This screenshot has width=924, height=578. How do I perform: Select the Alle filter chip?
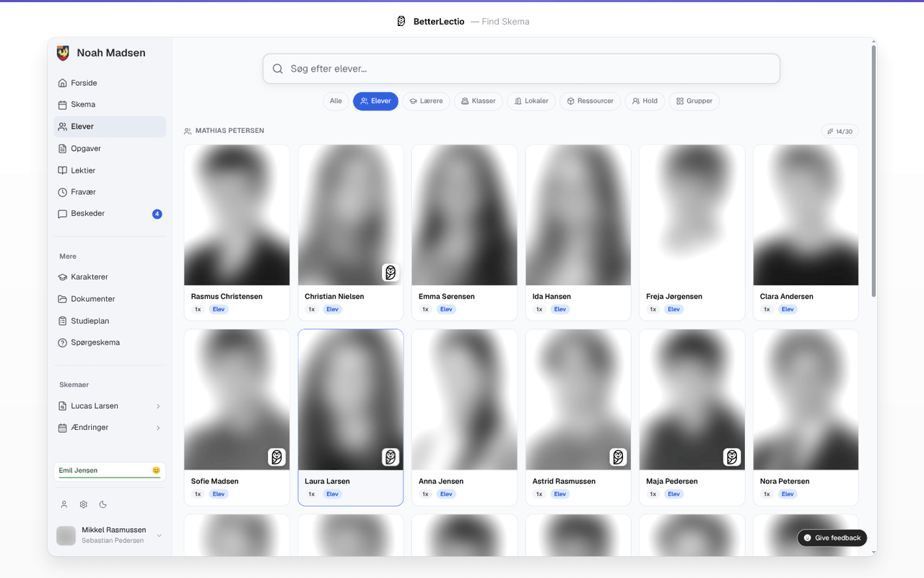tap(336, 101)
